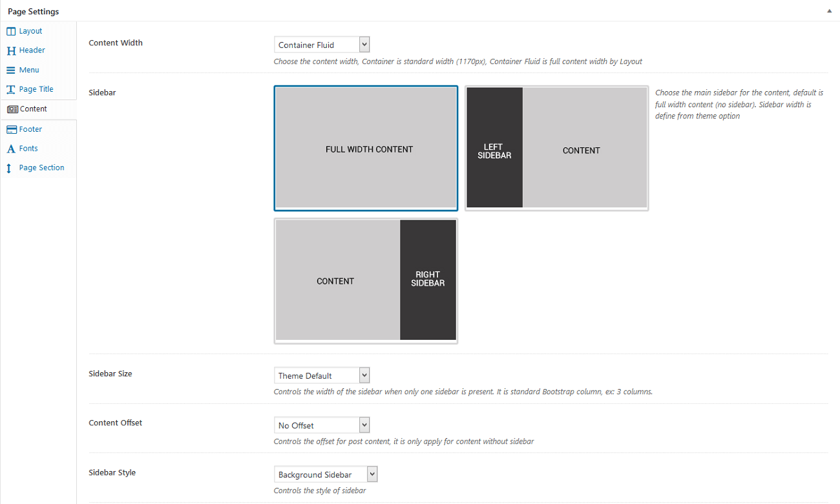This screenshot has width=840, height=504.
Task: Choose the Left Sidebar layout option
Action: pos(557,148)
